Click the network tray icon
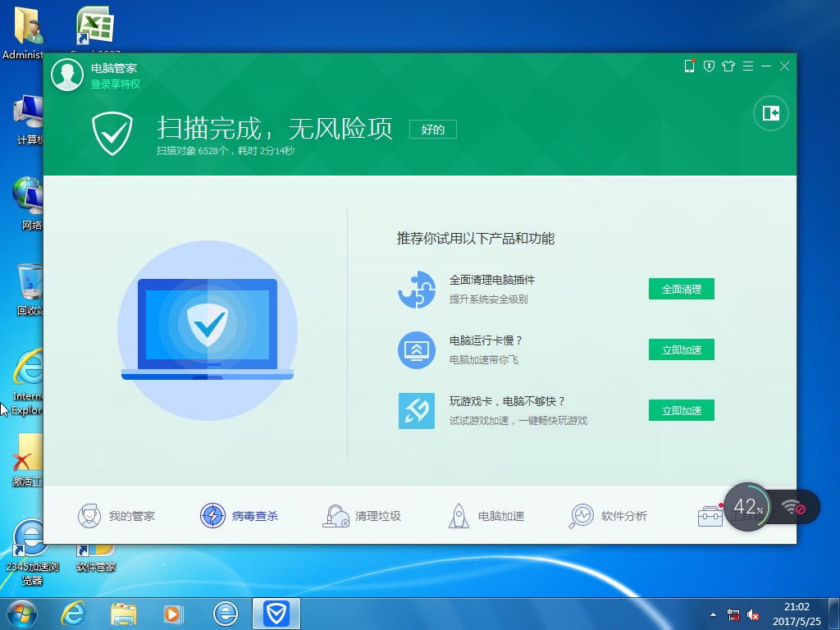The width and height of the screenshot is (840, 630). pyautogui.click(x=733, y=614)
